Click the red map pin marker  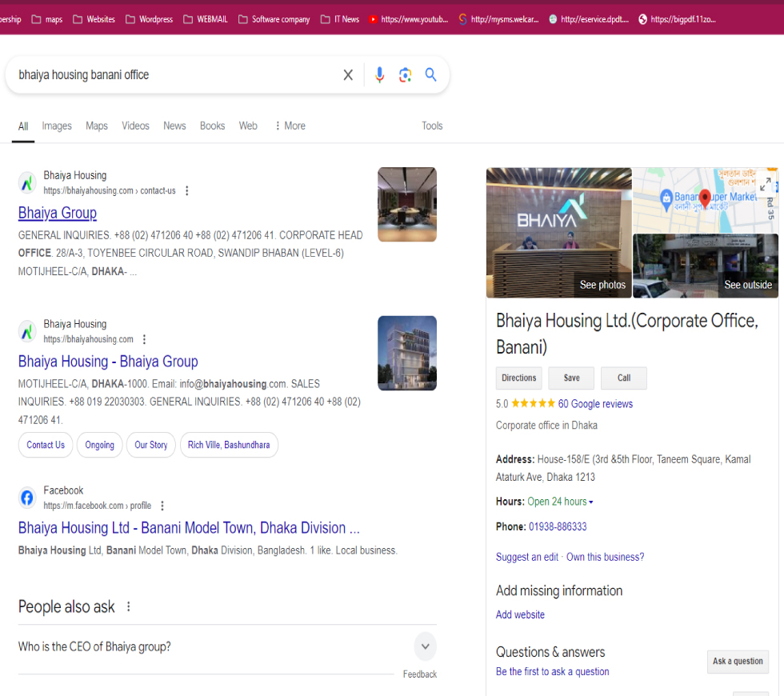coord(705,198)
